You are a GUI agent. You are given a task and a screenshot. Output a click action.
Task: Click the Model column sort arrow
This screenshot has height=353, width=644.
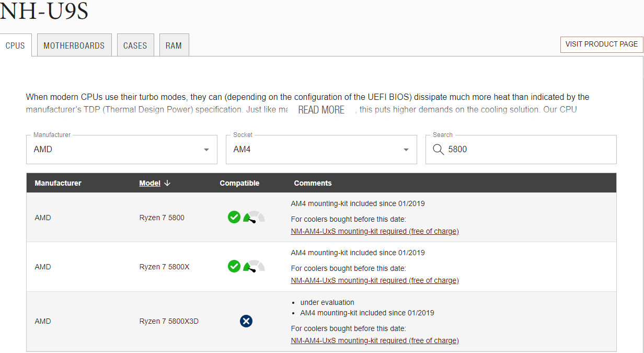[x=167, y=183]
